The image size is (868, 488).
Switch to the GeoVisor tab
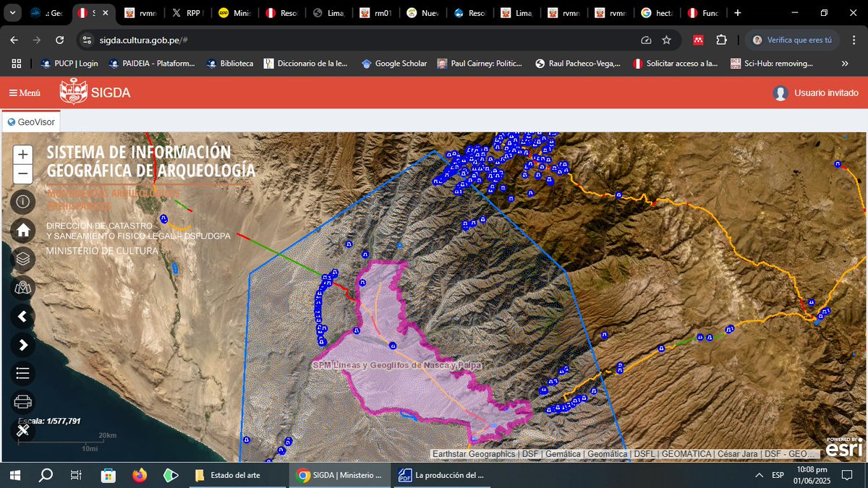[31, 121]
